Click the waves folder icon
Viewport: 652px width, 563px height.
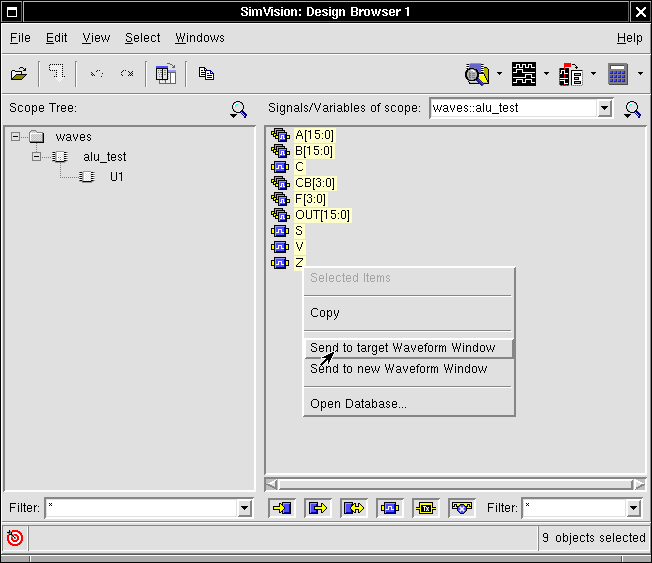pos(37,136)
